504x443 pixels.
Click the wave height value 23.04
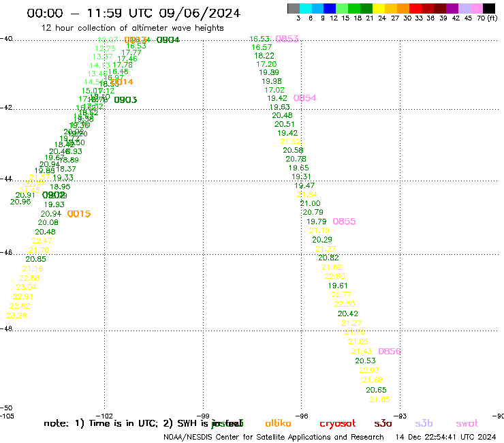coord(27,287)
